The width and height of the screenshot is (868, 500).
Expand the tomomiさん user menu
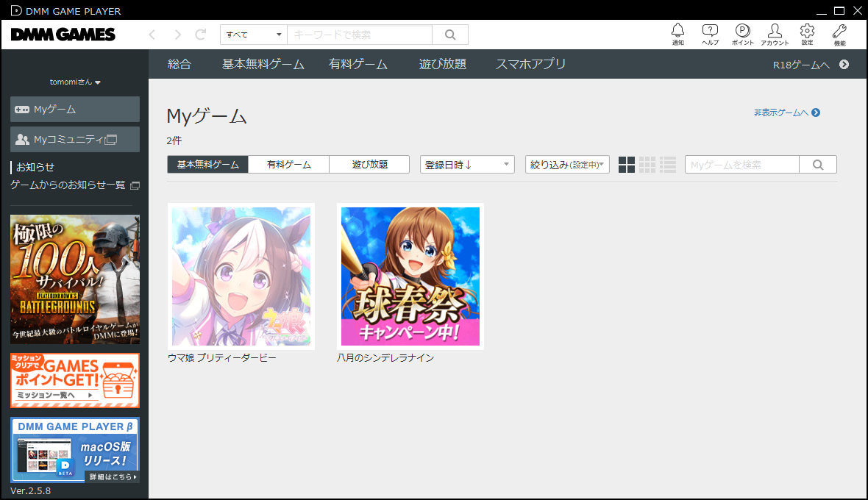75,82
